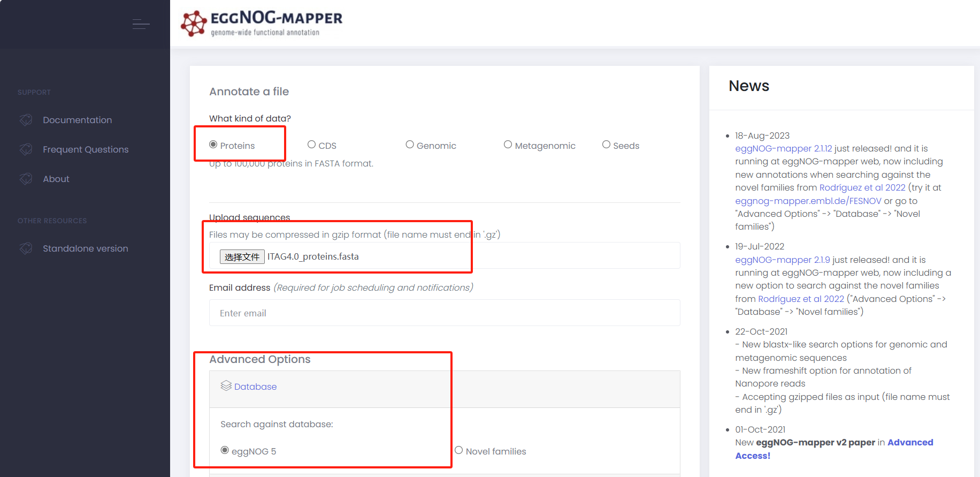
Task: Click the Advanced Options heading
Action: 260,359
